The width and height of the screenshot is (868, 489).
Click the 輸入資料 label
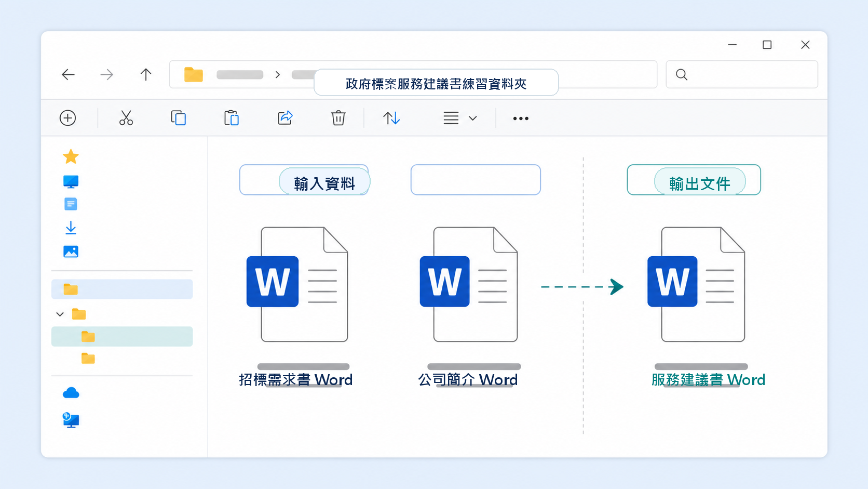coord(324,183)
